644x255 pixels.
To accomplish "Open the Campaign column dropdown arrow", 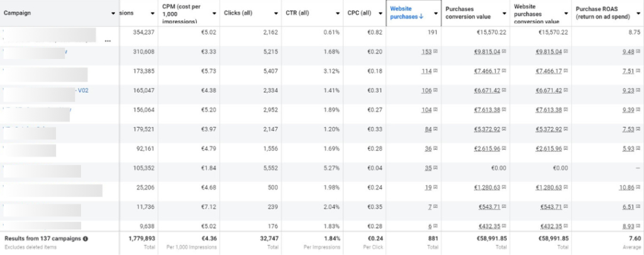I will coord(113,14).
